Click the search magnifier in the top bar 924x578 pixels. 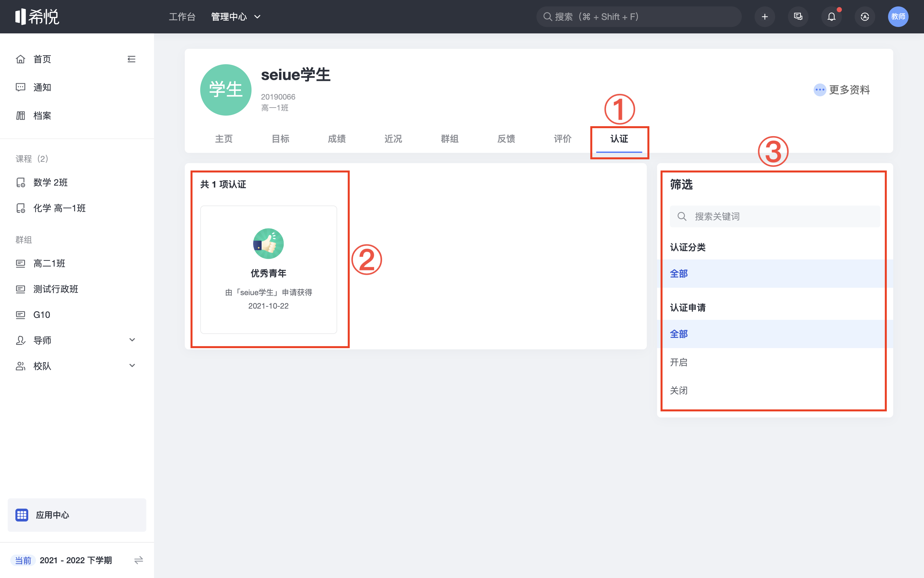tap(548, 17)
